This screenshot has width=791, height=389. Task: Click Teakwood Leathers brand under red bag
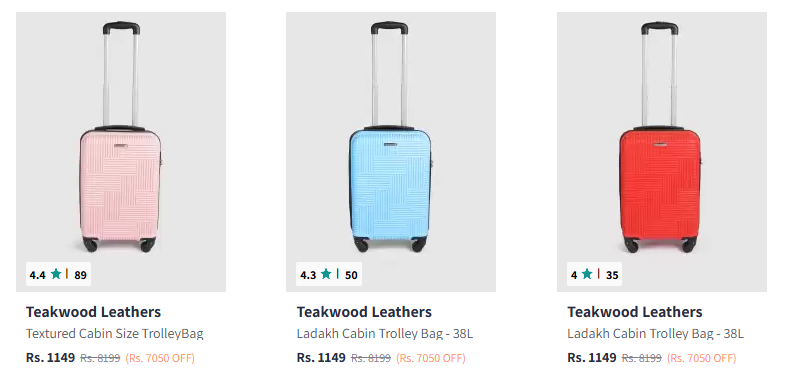pyautogui.click(x=635, y=312)
